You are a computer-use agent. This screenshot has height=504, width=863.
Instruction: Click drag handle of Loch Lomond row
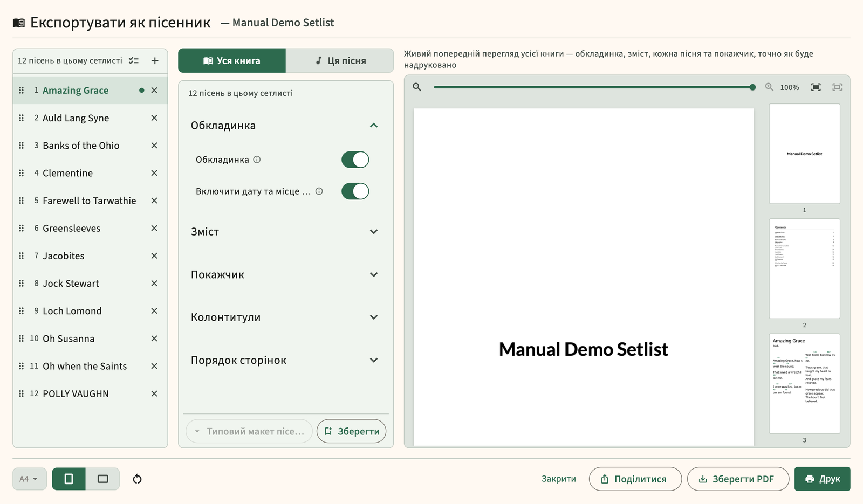[x=22, y=311]
